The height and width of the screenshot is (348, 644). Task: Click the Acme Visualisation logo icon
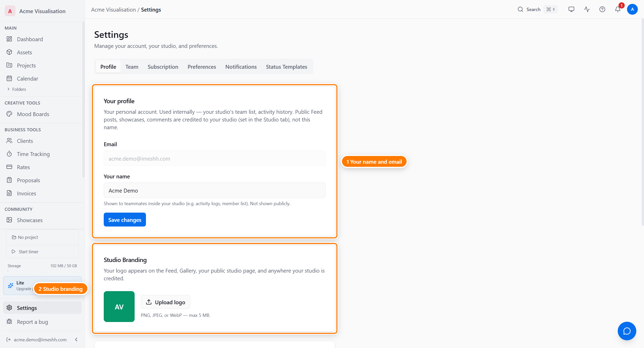pyautogui.click(x=10, y=11)
